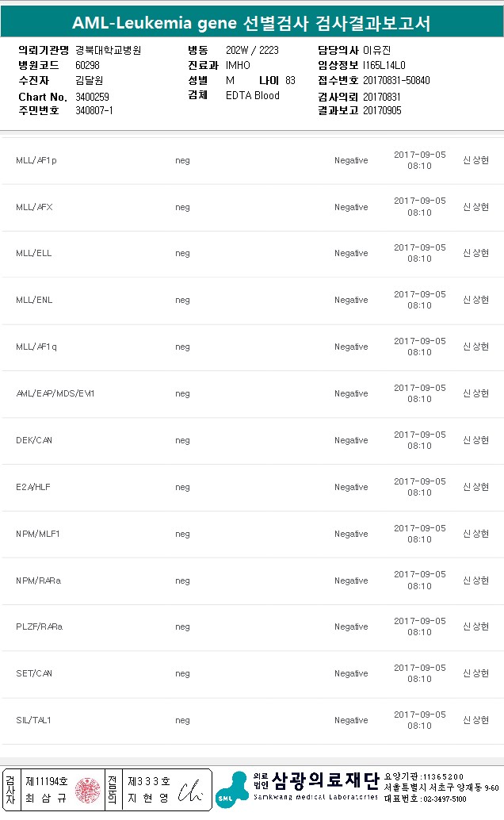Click the report date in the DEK/CAN row
Screen dimensions: 504x820
pos(420,440)
